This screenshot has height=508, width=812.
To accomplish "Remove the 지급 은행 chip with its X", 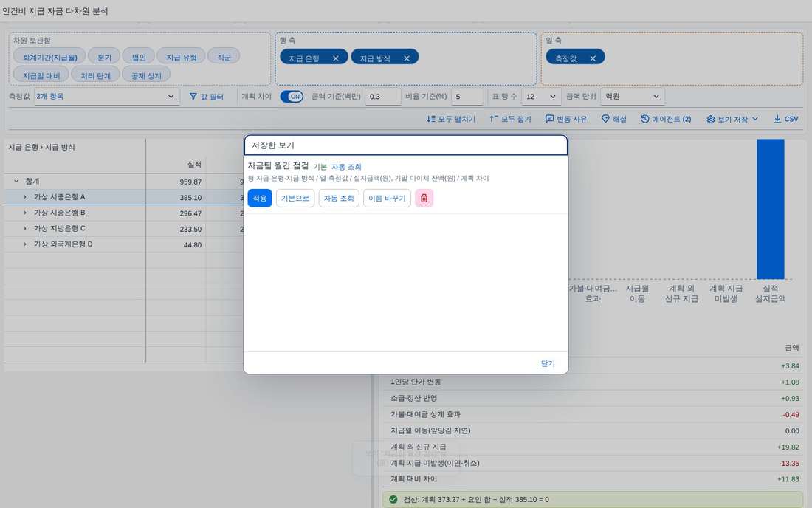I will [336, 58].
